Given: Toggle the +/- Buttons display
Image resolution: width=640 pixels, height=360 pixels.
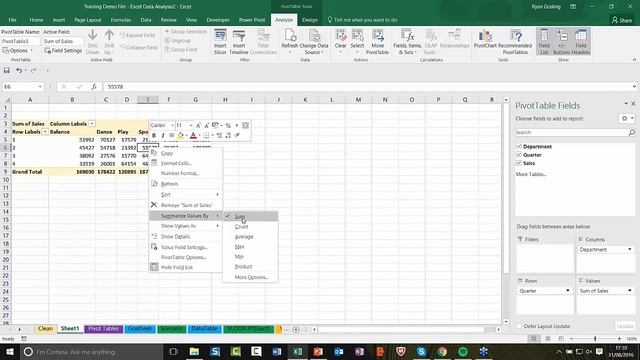Looking at the screenshot, I should click(x=561, y=42).
